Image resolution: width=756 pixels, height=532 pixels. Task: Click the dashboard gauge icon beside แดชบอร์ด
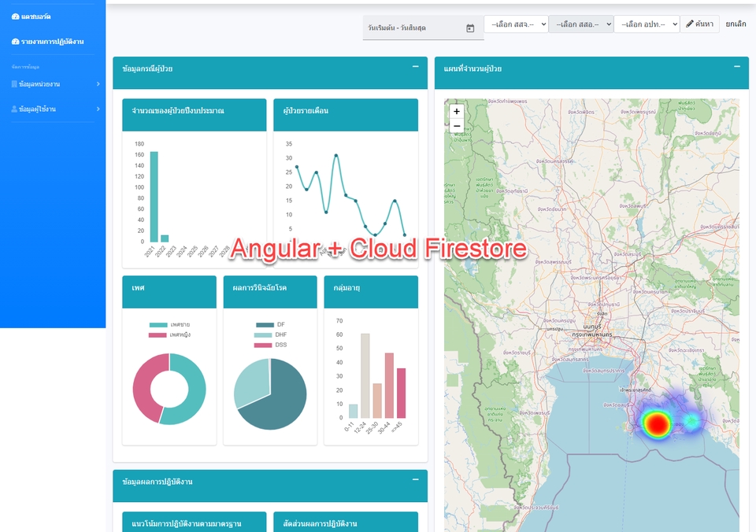point(16,17)
